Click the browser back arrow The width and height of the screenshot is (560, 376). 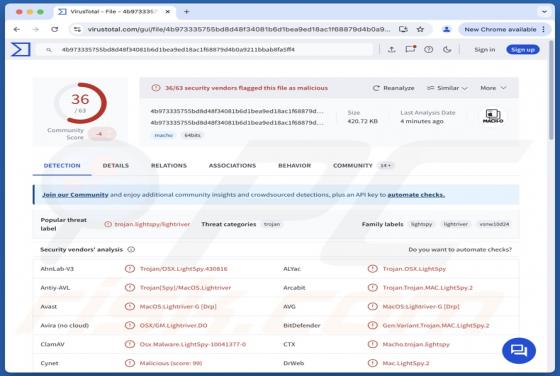[16, 29]
